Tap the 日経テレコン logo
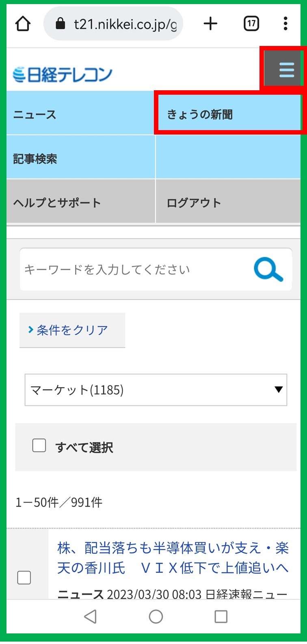Screen dimensions: 307x644 [63, 75]
